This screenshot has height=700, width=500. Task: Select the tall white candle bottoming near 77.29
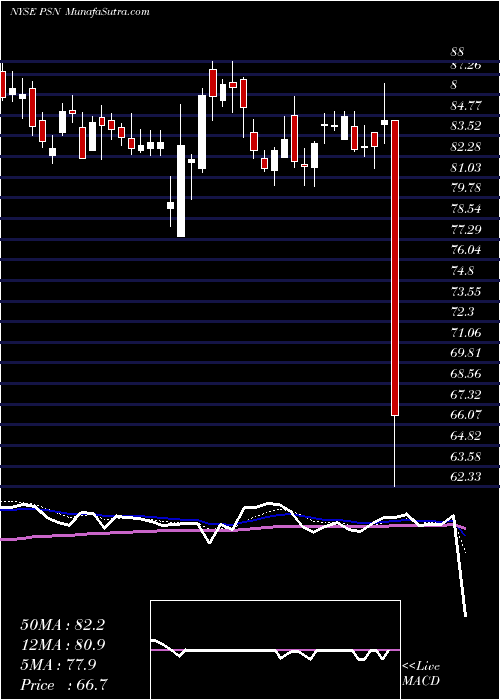(x=181, y=191)
